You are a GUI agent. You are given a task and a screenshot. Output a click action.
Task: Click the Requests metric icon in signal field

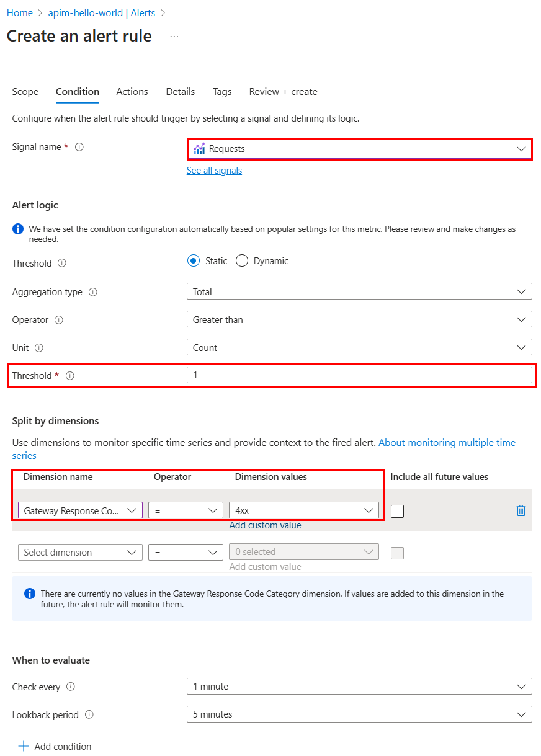click(x=199, y=149)
